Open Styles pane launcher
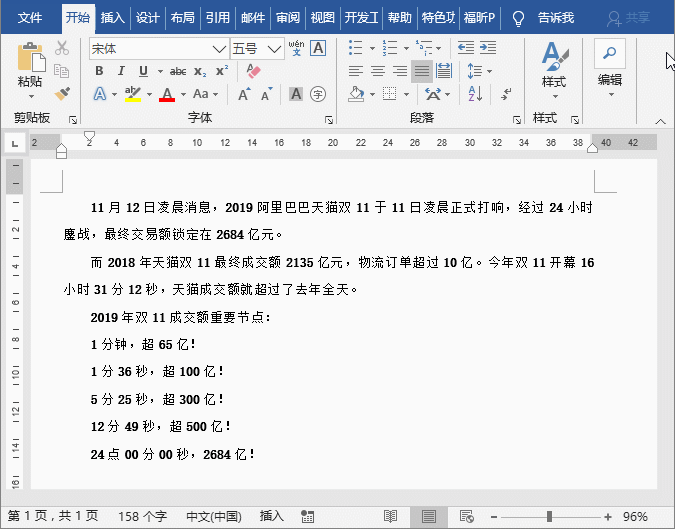This screenshot has height=529, width=675. coord(575,120)
